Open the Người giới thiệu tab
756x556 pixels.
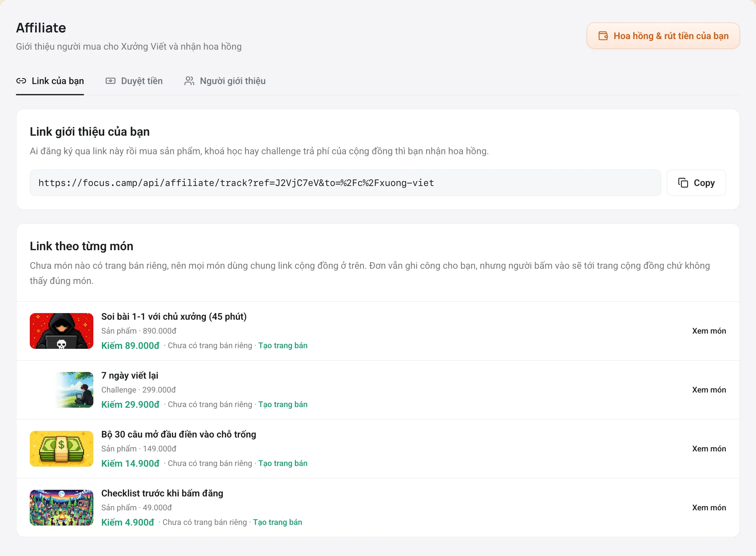(x=225, y=81)
